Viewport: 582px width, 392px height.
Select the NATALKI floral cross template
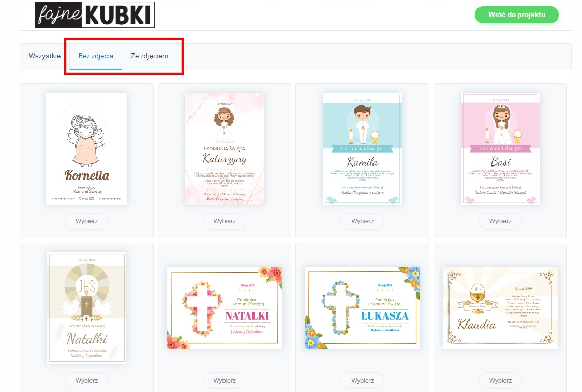click(x=225, y=308)
